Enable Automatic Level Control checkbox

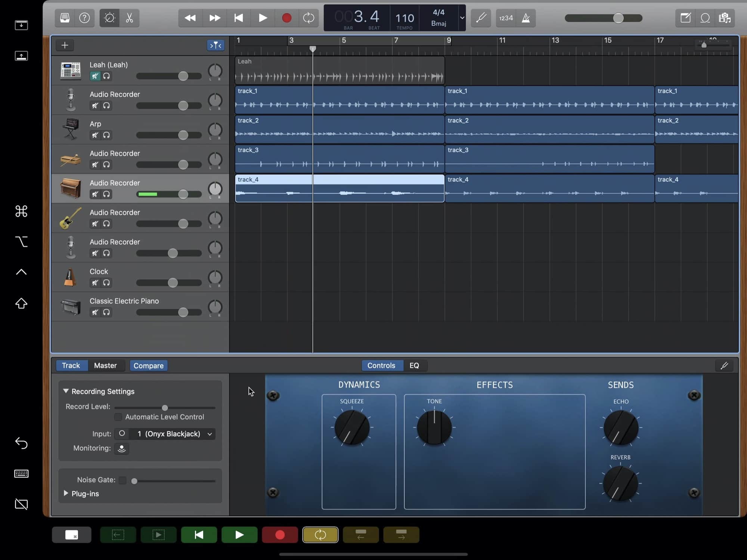[118, 417]
